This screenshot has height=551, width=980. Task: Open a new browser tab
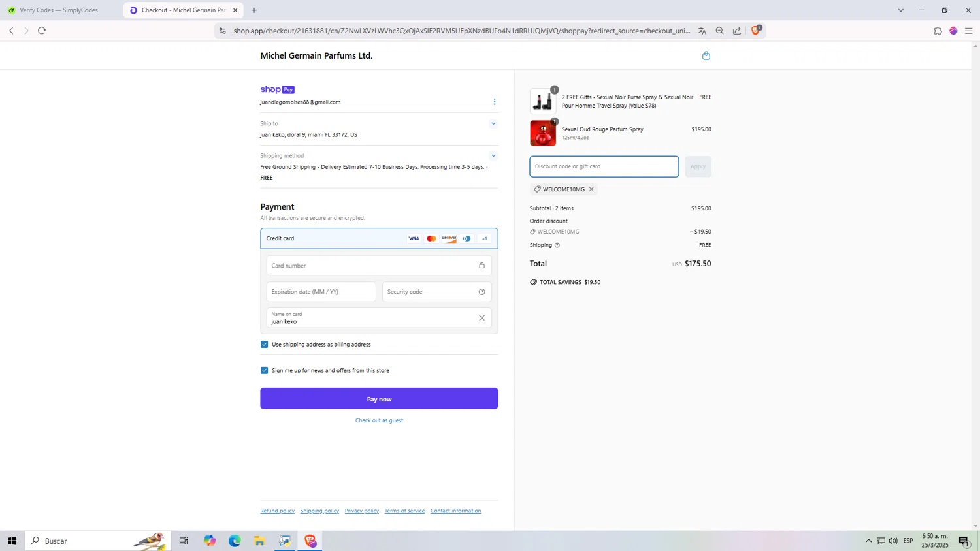click(x=254, y=10)
